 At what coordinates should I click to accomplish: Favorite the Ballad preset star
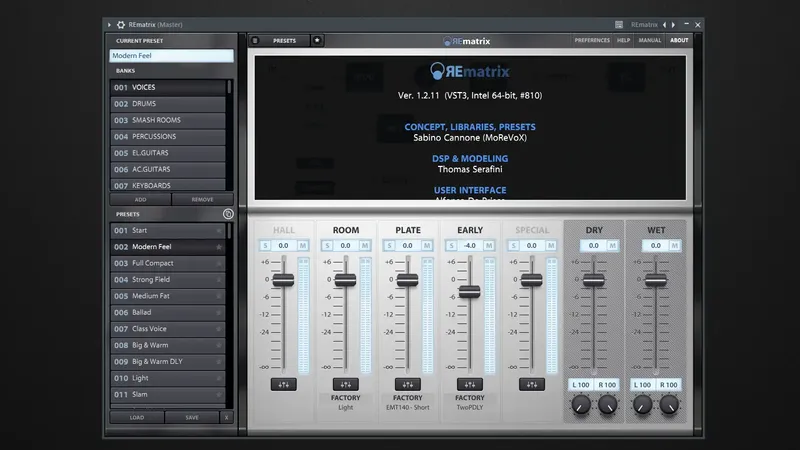click(x=219, y=312)
